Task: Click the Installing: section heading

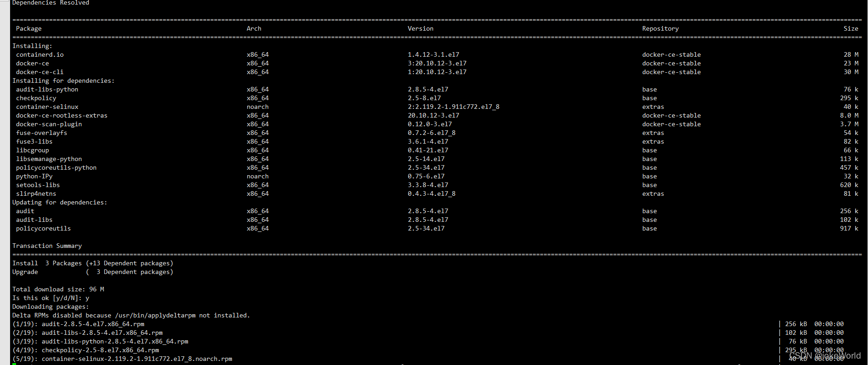Action: 33,46
